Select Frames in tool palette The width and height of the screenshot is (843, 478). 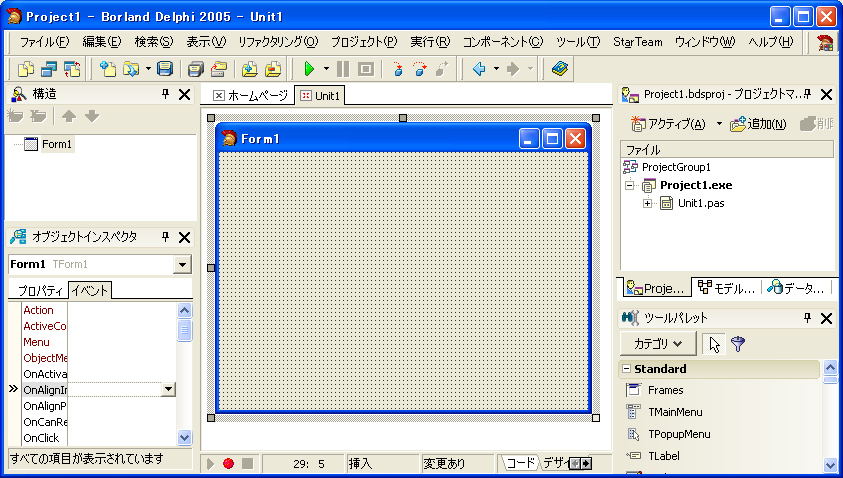tap(666, 390)
